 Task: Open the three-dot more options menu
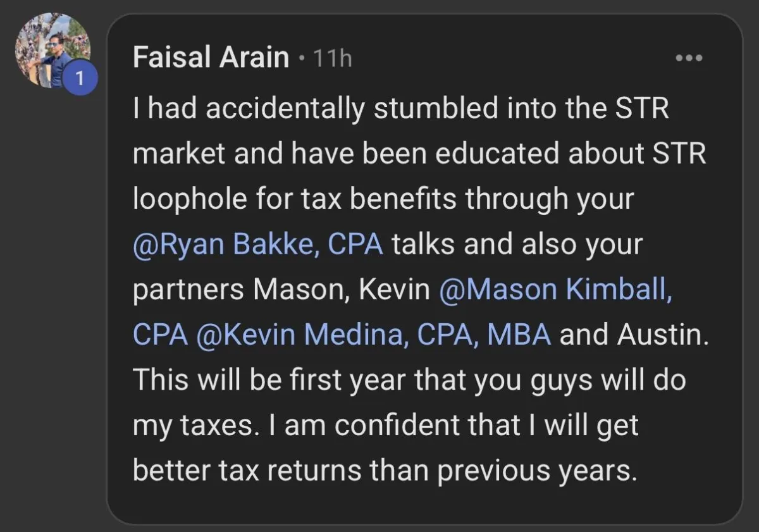[x=689, y=58]
